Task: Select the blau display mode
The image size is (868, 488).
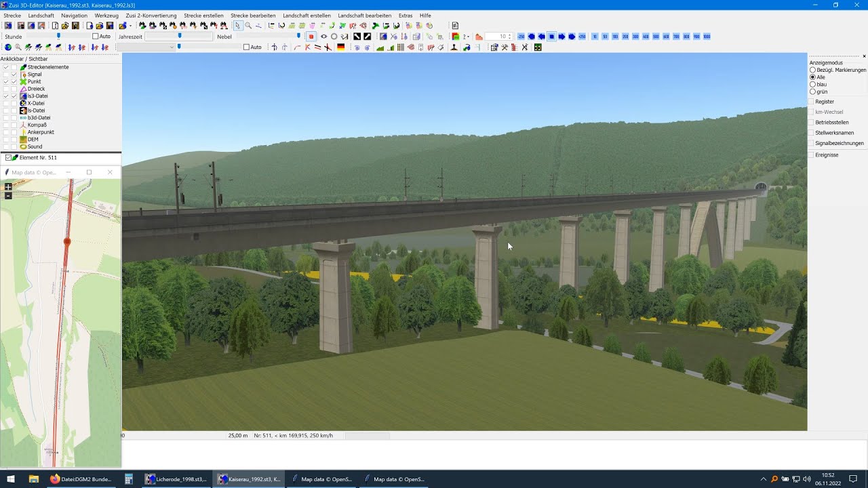Action: coord(813,85)
